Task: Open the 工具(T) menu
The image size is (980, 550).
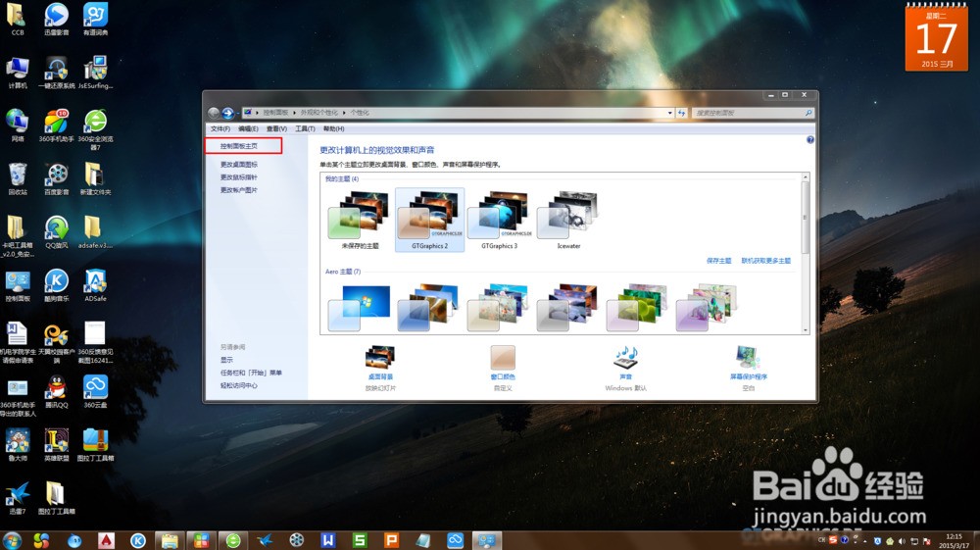Action: point(304,128)
